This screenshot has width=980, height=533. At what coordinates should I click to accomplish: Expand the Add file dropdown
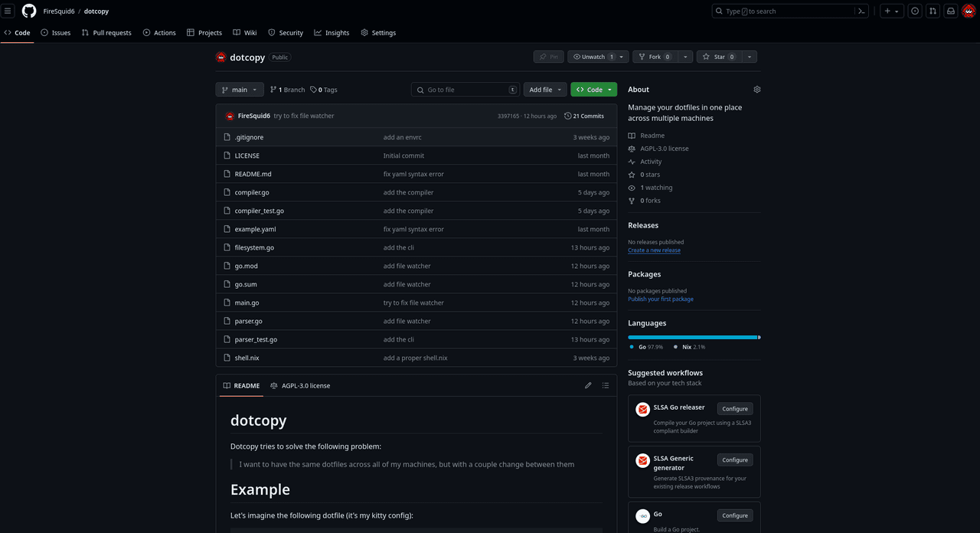coord(545,90)
